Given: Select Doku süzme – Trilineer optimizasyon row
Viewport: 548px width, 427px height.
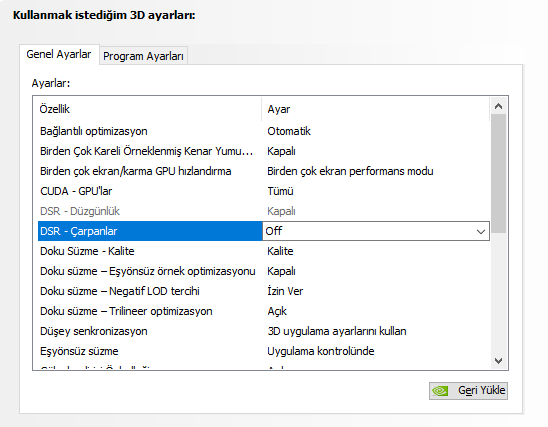Looking at the screenshot, I should 264,311.
